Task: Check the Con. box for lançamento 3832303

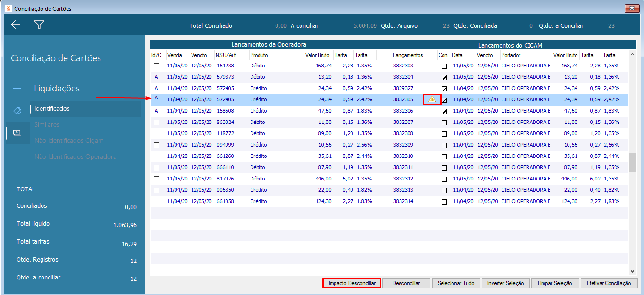Action: point(444,66)
